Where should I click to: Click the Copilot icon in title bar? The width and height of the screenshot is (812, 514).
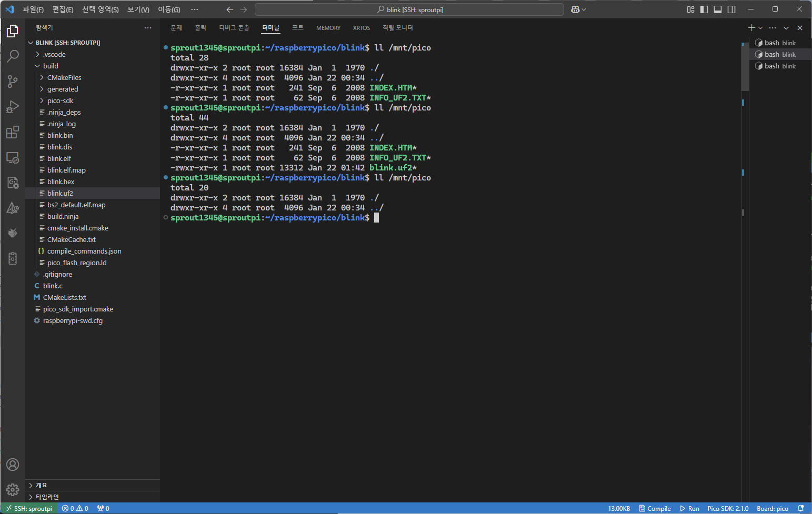(575, 9)
